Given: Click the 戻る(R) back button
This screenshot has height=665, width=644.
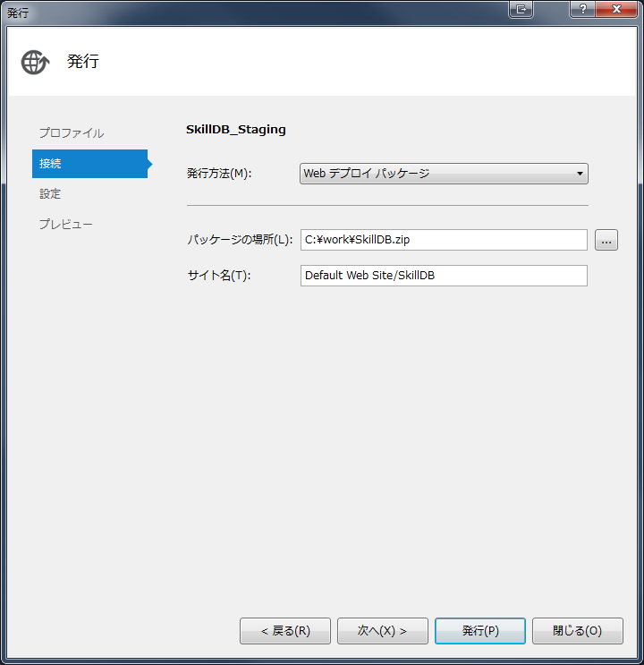Looking at the screenshot, I should tap(285, 631).
